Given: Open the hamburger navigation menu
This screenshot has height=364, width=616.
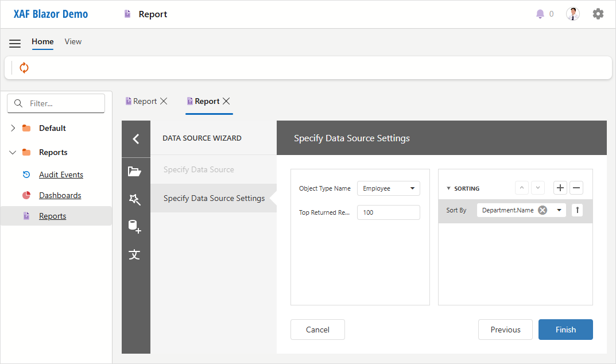Looking at the screenshot, I should (x=15, y=43).
